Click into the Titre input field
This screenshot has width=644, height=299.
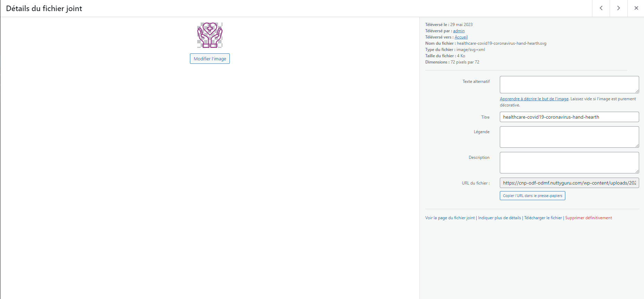tap(569, 117)
